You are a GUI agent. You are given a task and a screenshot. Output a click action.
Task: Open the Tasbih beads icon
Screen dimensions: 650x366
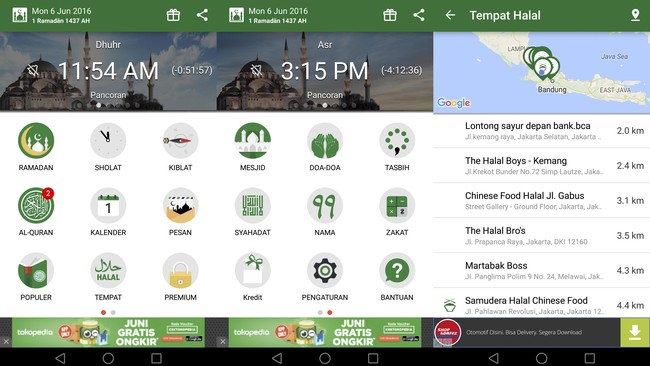397,141
